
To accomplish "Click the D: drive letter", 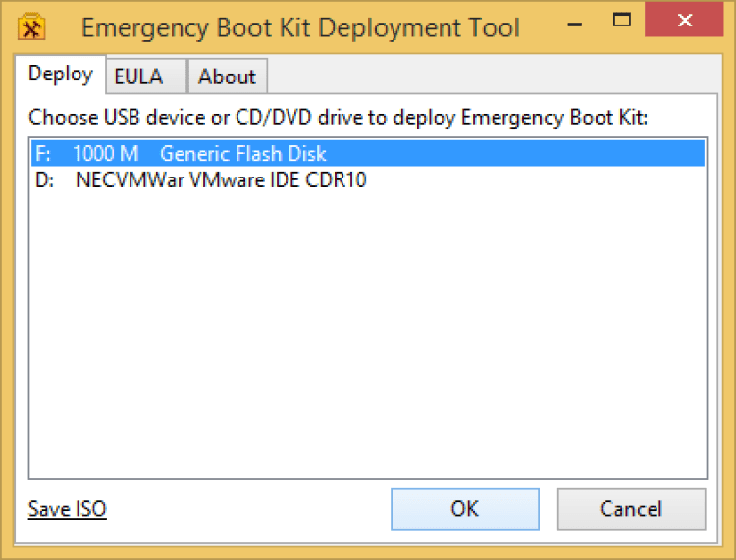I will pyautogui.click(x=44, y=180).
